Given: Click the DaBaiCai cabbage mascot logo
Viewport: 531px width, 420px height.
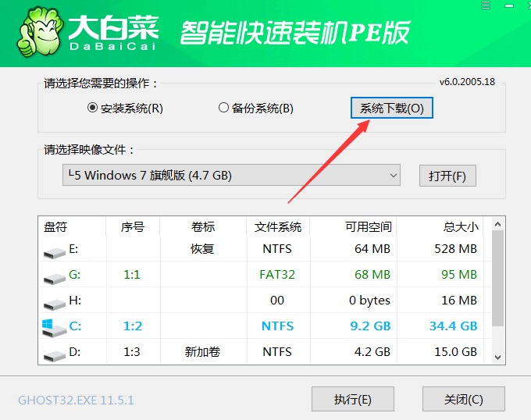Looking at the screenshot, I should pyautogui.click(x=40, y=32).
